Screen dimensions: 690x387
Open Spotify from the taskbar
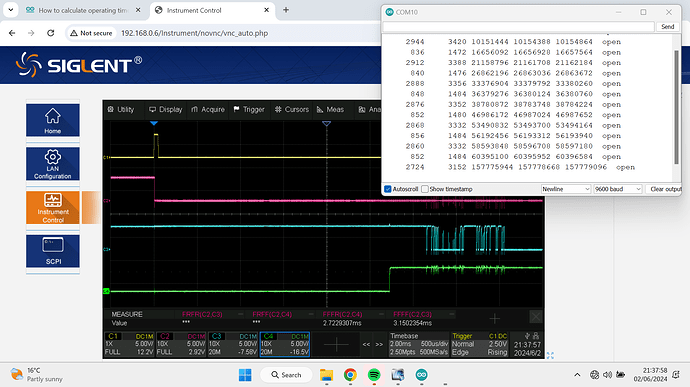point(374,375)
